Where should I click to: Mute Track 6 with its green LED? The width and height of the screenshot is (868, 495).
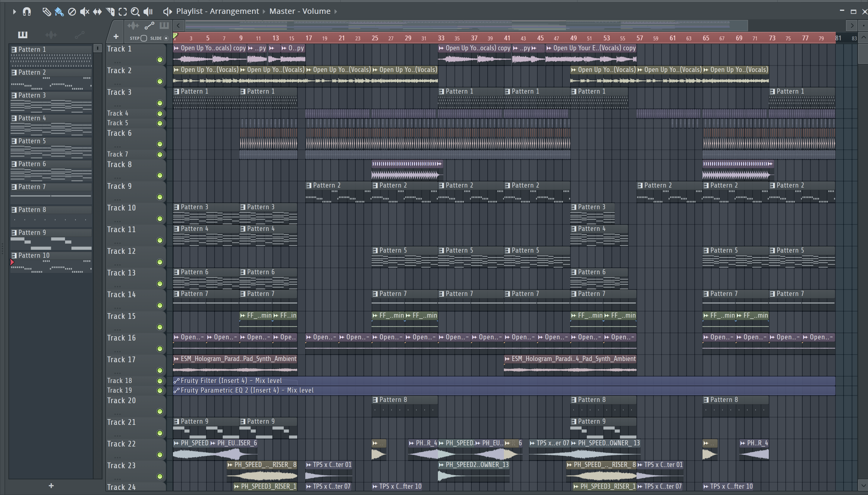159,144
